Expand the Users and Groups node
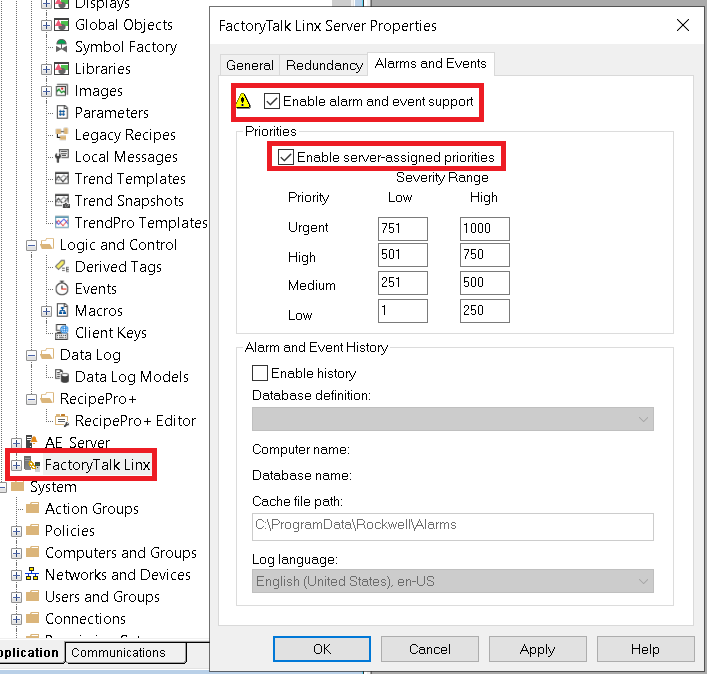 point(16,597)
